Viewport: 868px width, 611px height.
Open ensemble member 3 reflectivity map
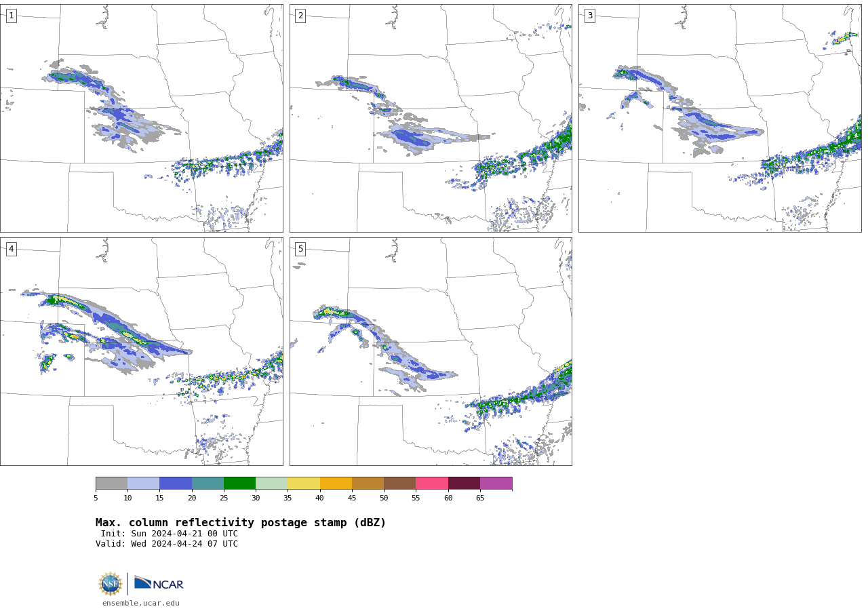(719, 118)
